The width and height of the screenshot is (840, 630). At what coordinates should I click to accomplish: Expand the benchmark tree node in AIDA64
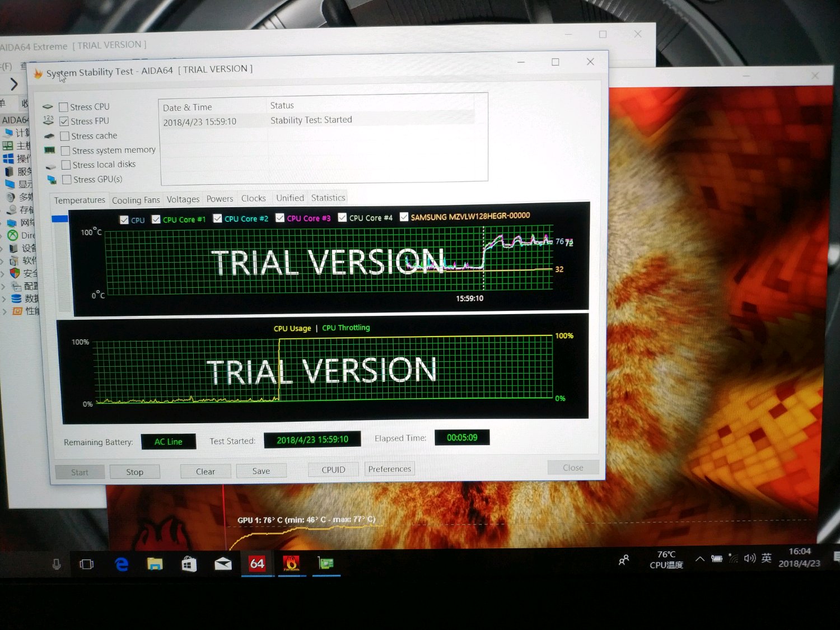5,311
